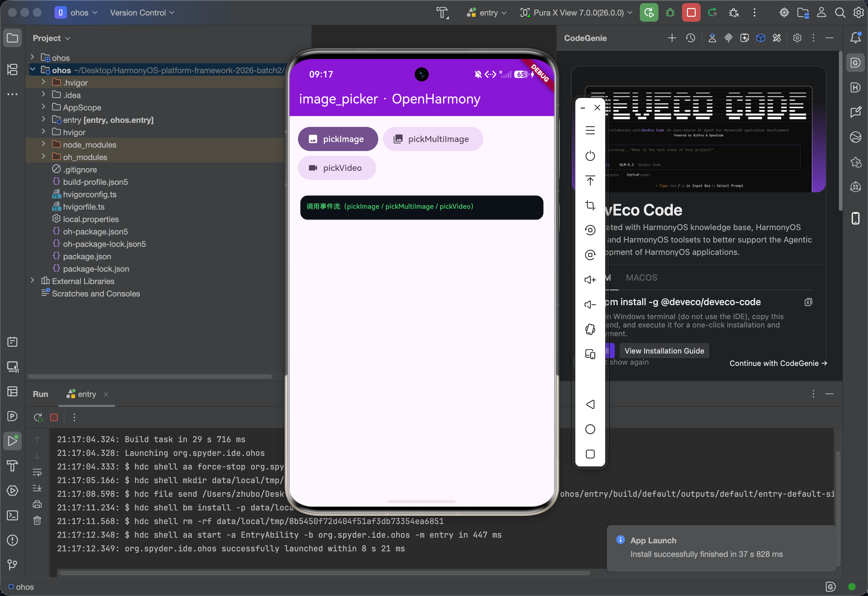
Task: Toggle soft-wrap in the Run console
Action: coord(37,472)
